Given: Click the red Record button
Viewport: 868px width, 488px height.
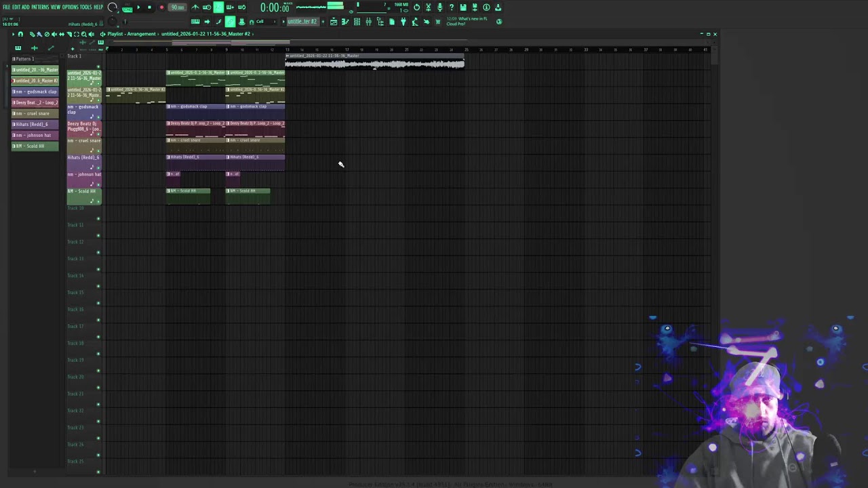Looking at the screenshot, I should [x=161, y=7].
